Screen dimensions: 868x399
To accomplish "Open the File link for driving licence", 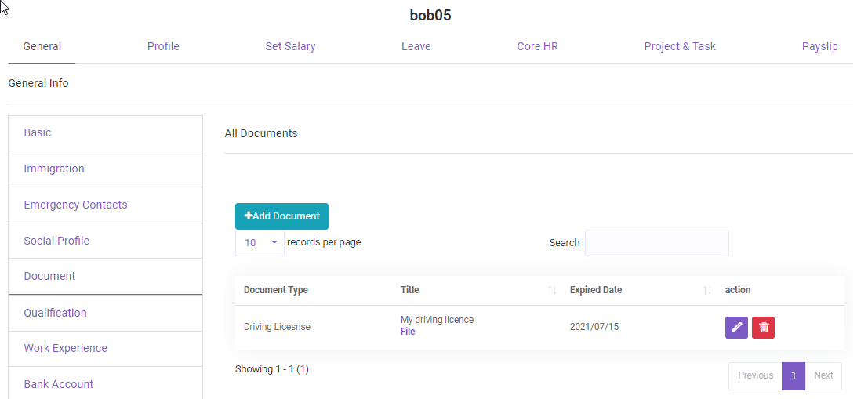I will (x=408, y=332).
